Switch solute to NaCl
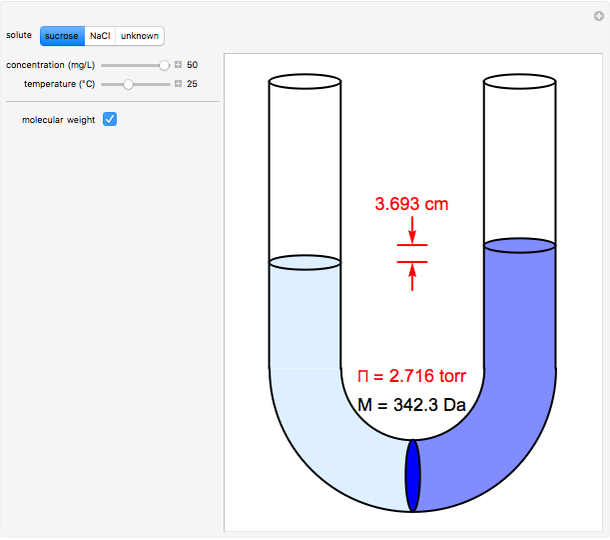 tap(100, 36)
